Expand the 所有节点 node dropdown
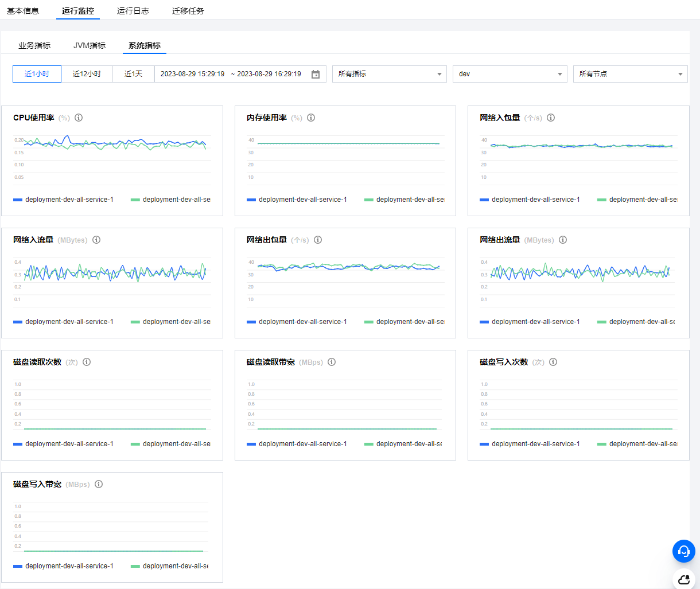700x589 pixels. pyautogui.click(x=630, y=74)
